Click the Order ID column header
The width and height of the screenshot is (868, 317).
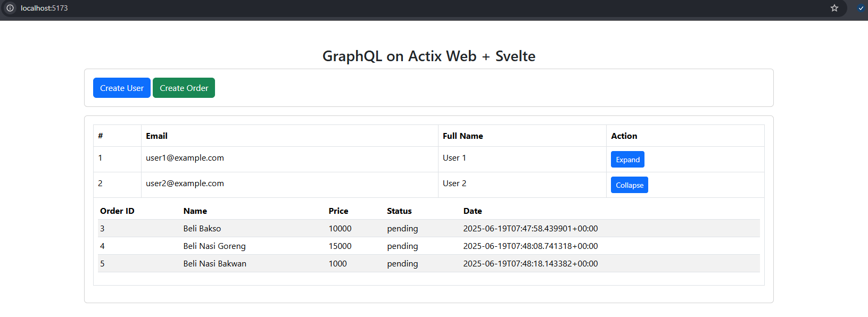click(117, 211)
